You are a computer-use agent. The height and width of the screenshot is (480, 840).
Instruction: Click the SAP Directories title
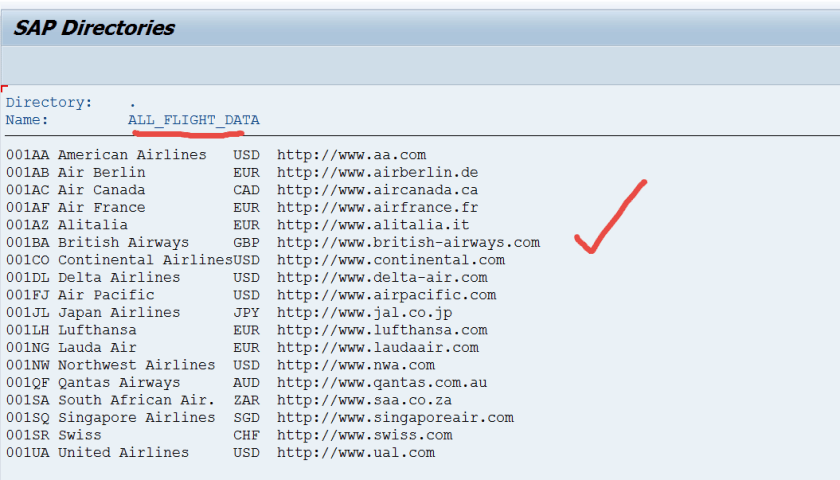coord(94,28)
